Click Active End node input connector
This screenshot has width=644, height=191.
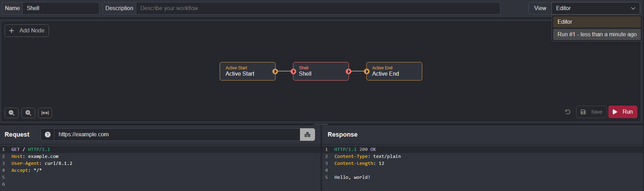[367, 71]
